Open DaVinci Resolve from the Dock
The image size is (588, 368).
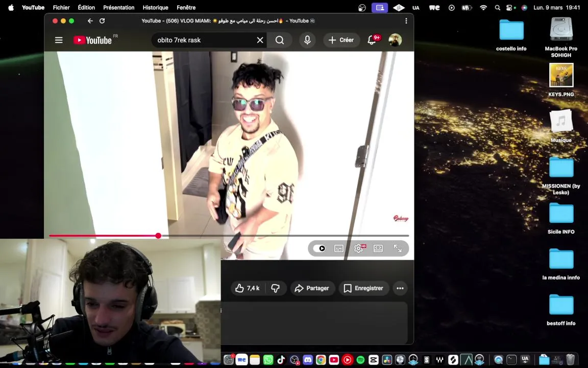click(386, 359)
